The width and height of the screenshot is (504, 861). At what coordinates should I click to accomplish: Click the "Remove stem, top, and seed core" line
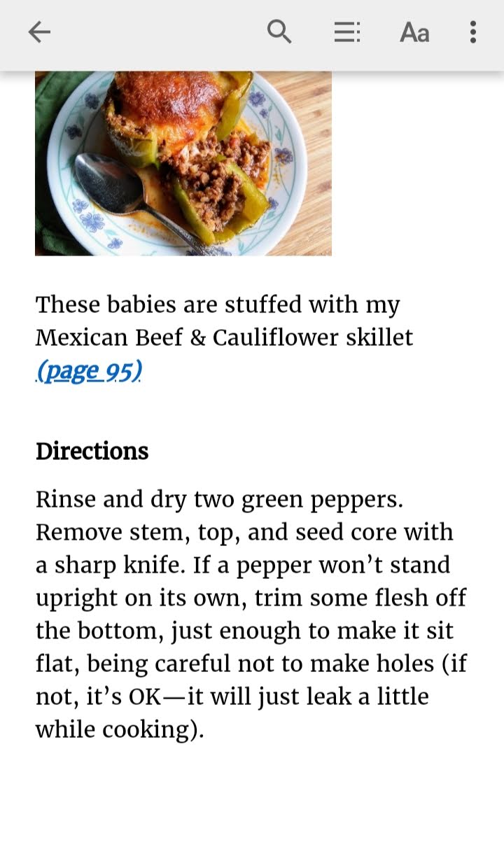244,532
